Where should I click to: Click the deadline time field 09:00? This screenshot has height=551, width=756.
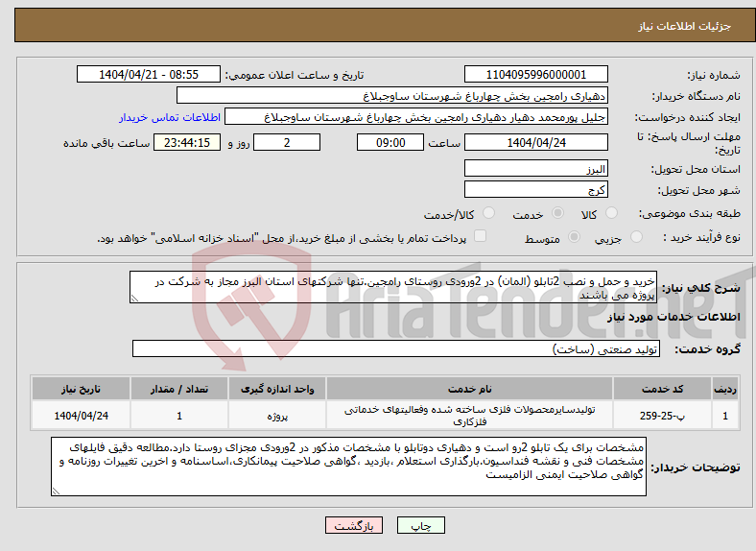(390, 142)
